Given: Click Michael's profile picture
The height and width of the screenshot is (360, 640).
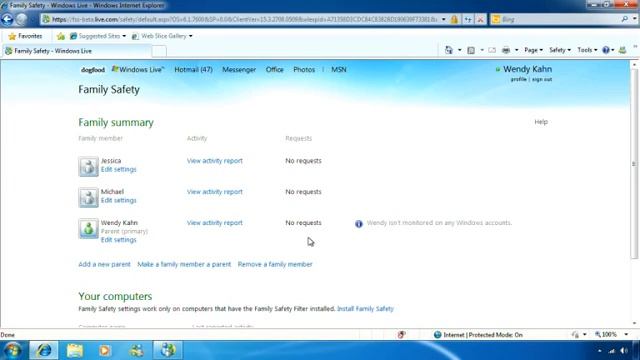Looking at the screenshot, I should 89,197.
